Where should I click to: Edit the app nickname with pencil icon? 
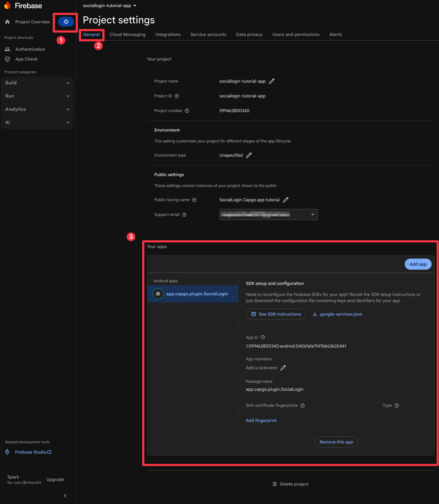pos(283,368)
